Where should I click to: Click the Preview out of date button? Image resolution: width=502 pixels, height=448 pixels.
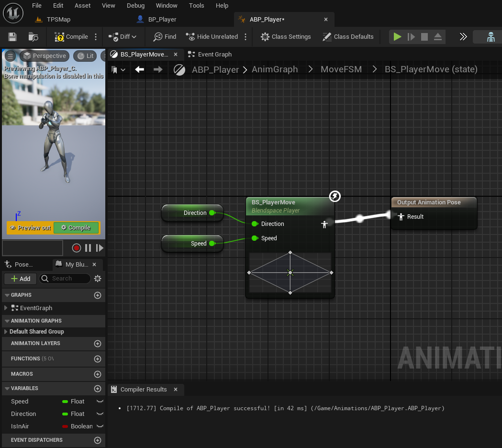point(31,228)
